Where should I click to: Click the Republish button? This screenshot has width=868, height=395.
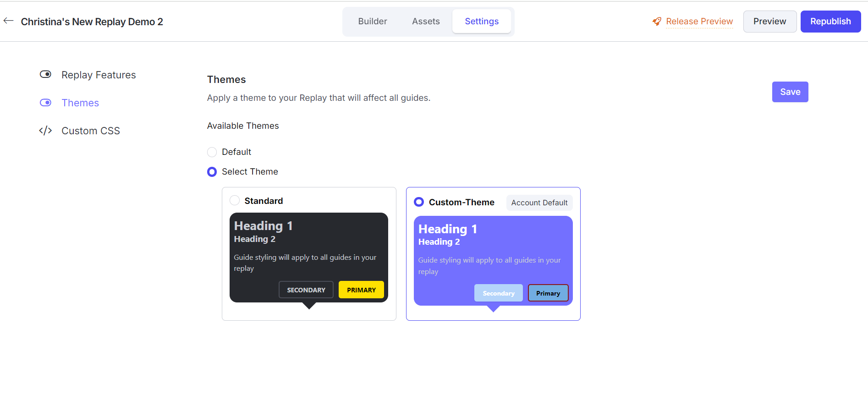(830, 22)
